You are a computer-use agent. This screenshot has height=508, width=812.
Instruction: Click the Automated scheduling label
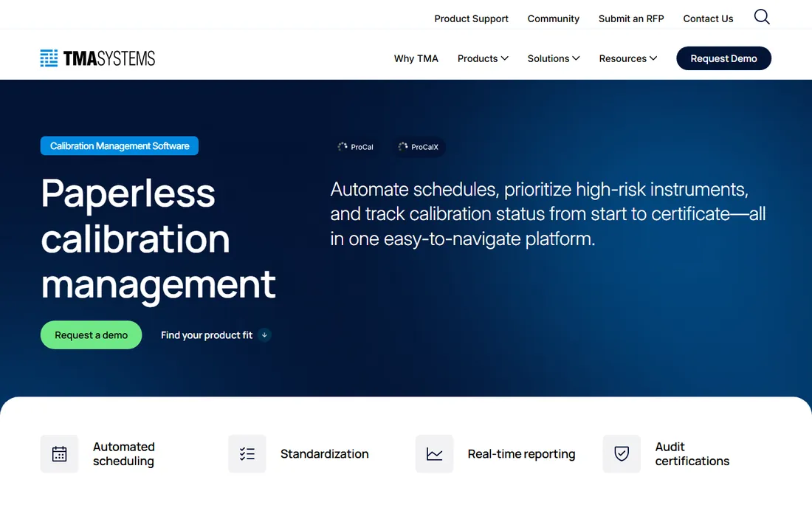click(x=124, y=453)
